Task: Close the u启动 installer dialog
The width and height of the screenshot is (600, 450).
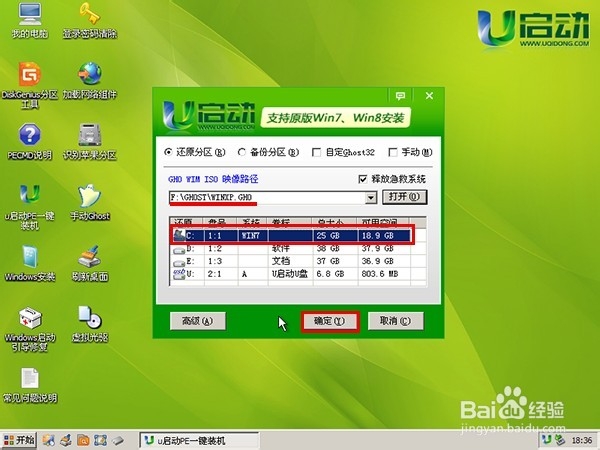Action: click(429, 96)
